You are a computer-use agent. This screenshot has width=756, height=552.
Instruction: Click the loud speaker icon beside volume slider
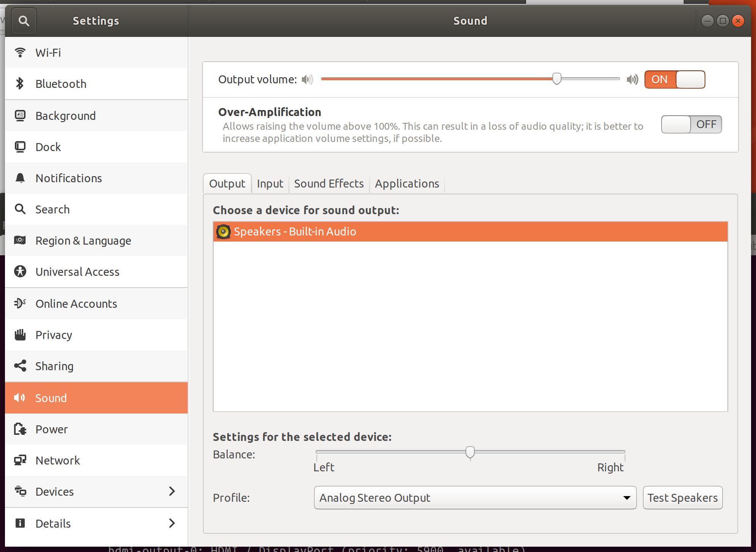pos(632,80)
